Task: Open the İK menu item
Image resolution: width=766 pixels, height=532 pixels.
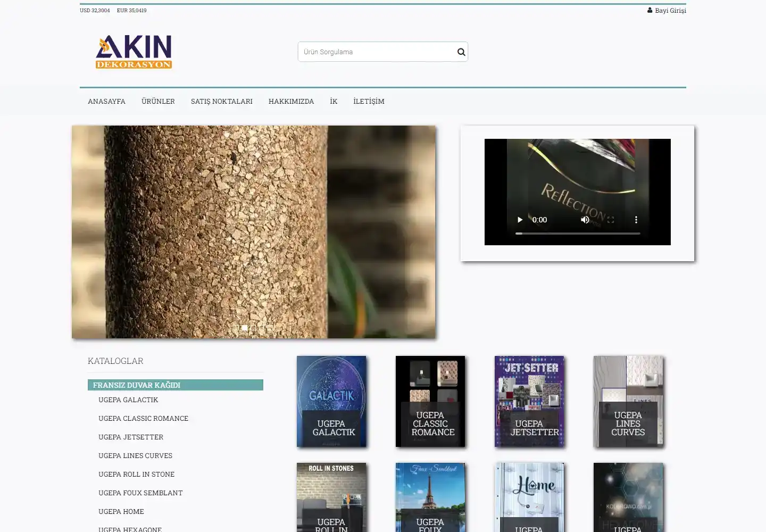Action: point(334,102)
